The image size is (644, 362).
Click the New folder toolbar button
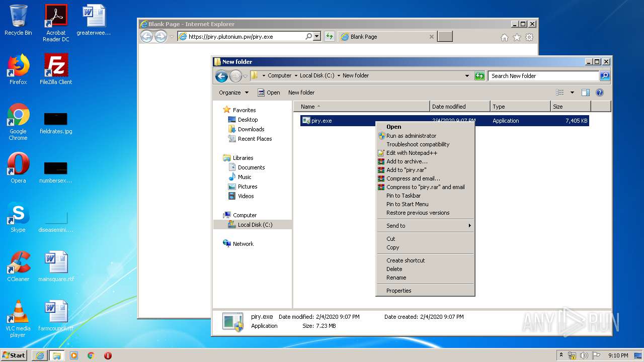[301, 93]
